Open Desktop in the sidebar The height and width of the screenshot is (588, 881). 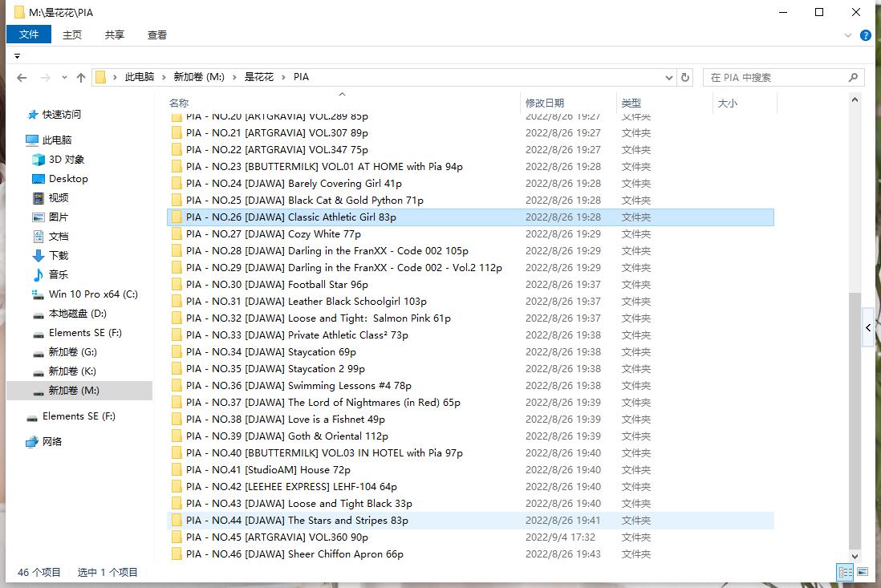(68, 179)
